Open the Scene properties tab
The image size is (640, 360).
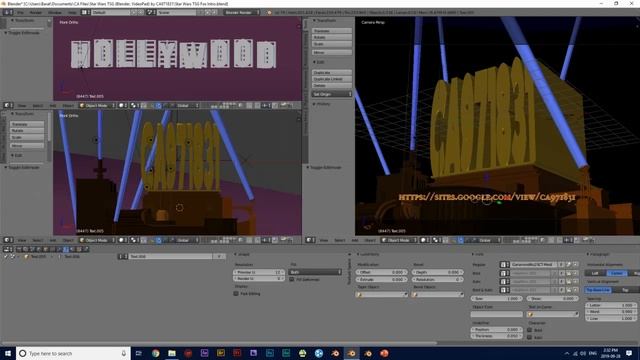coord(32,249)
